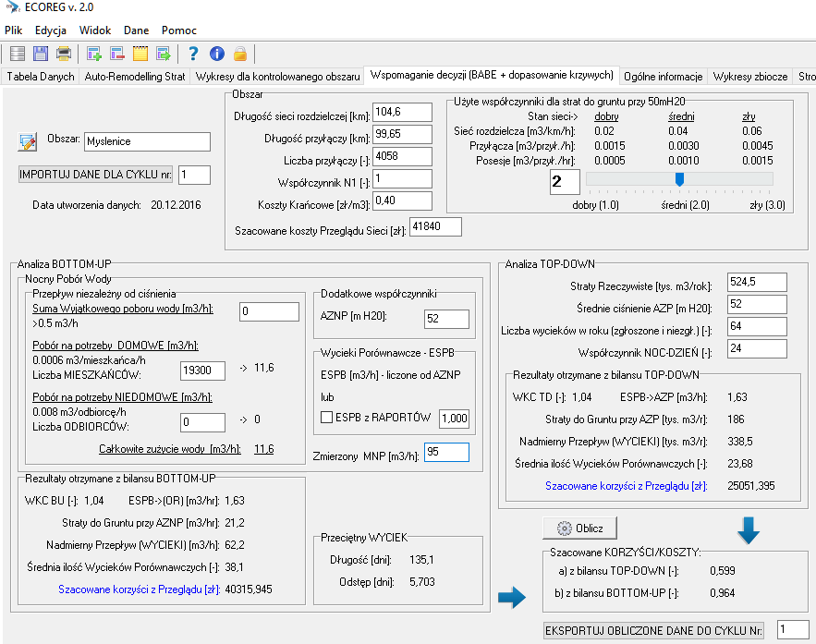816x644 pixels.
Task: Toggle the ESPB z RAPORTÓW checkbox
Action: [326, 418]
